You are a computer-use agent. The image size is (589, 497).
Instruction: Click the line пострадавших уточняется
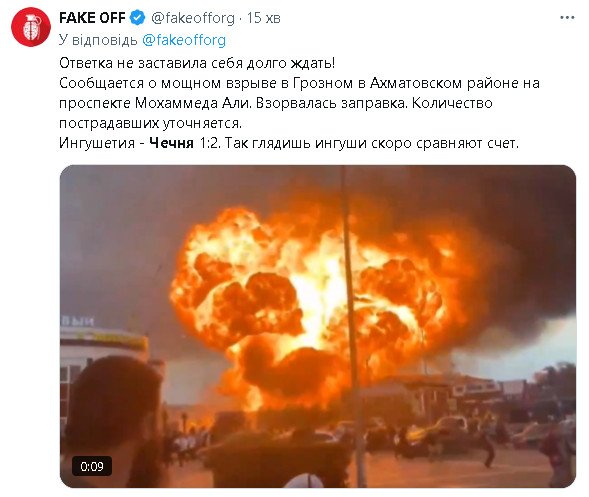coord(151,123)
